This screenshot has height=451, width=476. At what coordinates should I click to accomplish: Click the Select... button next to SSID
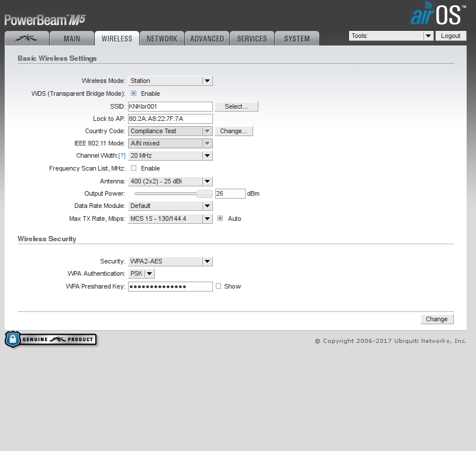[236, 106]
